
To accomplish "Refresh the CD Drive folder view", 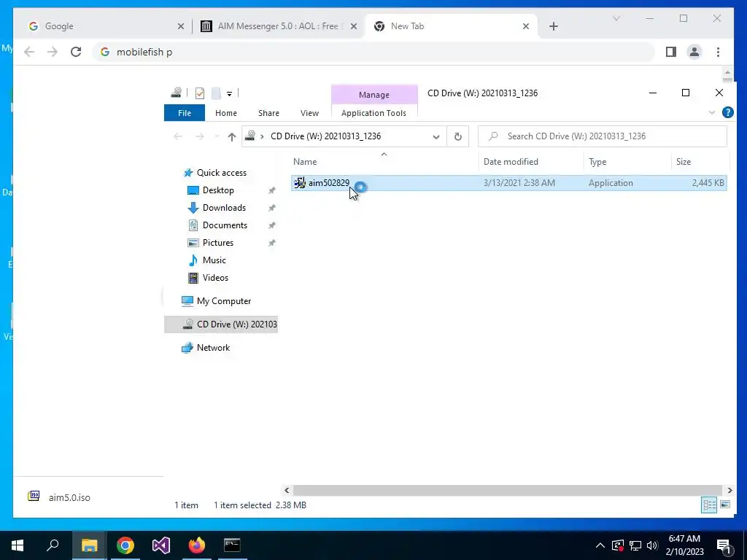I will [458, 136].
